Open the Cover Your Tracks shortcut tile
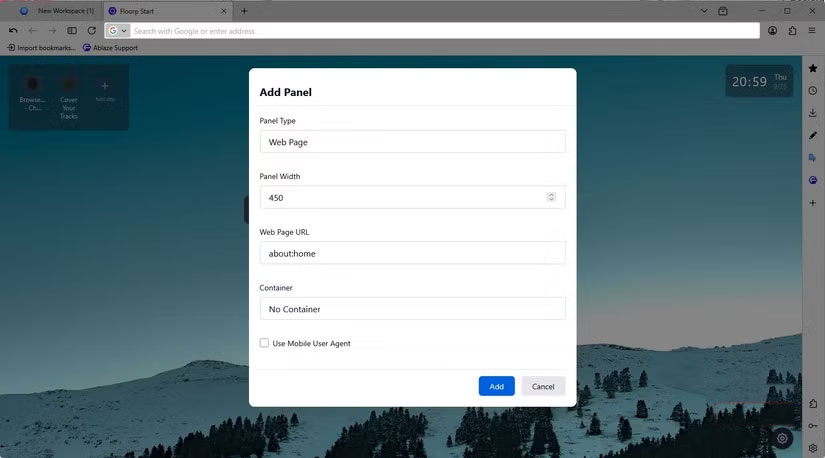 pyautogui.click(x=68, y=98)
